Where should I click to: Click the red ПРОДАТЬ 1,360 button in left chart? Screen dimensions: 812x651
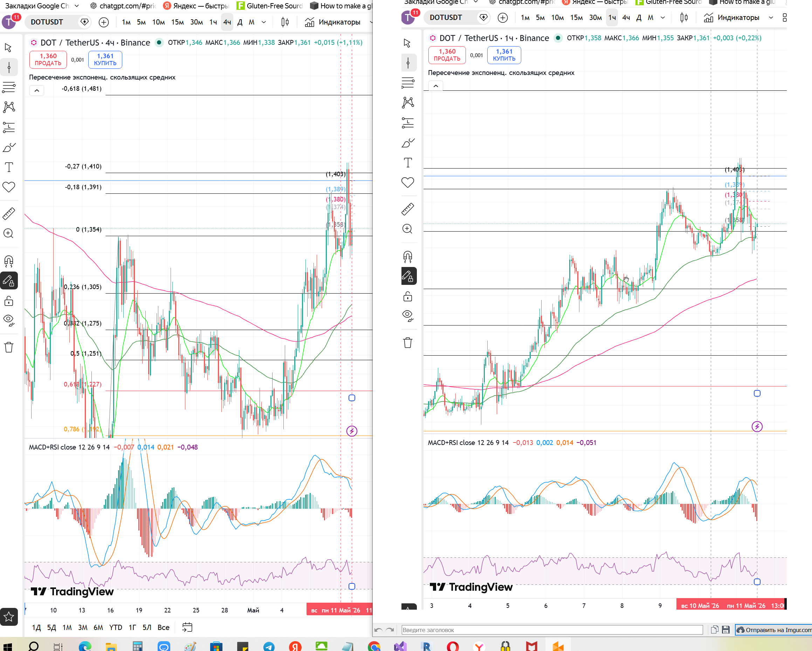point(48,60)
